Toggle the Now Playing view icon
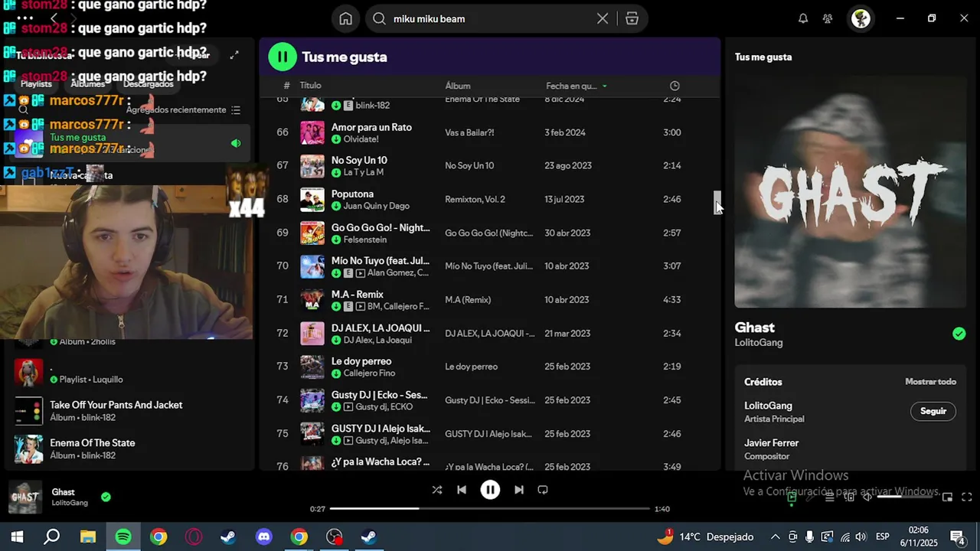Image resolution: width=980 pixels, height=551 pixels. (792, 497)
